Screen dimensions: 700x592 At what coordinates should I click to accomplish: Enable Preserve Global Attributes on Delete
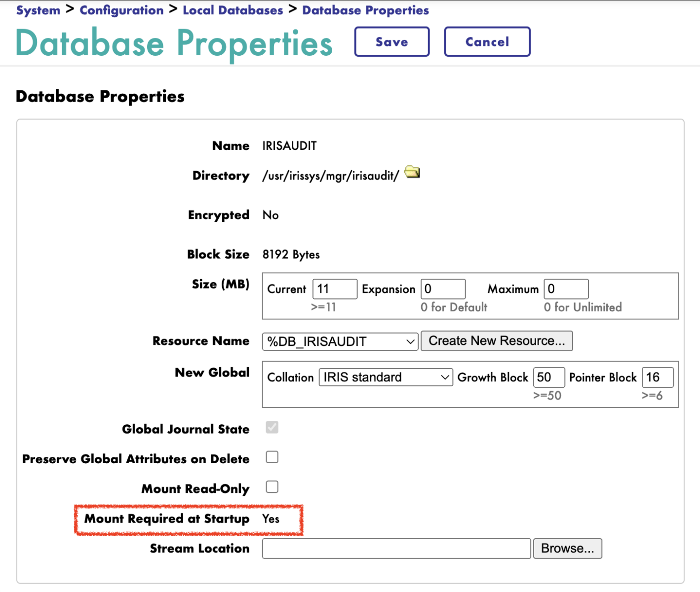click(272, 457)
